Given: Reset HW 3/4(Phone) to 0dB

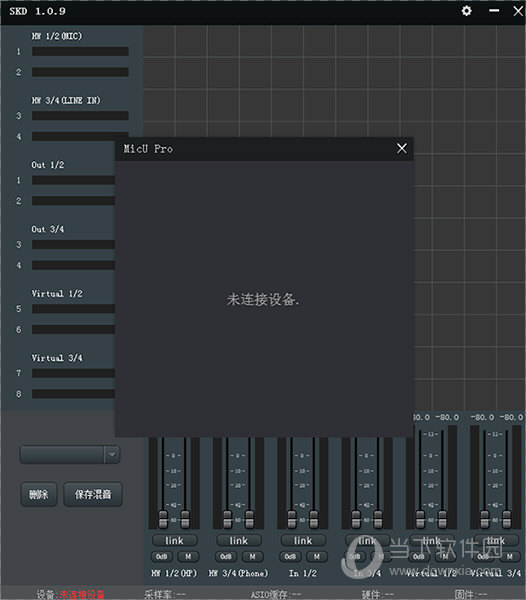Looking at the screenshot, I should click(226, 556).
